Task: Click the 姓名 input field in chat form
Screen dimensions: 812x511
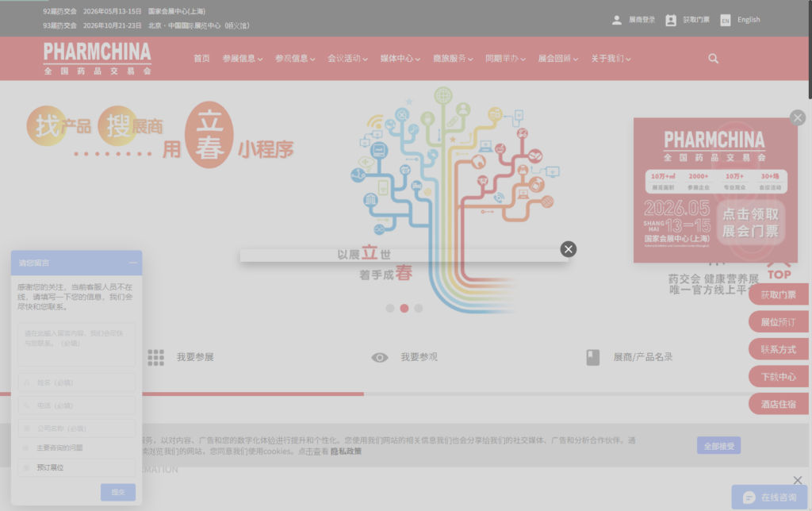Action: pyautogui.click(x=77, y=382)
